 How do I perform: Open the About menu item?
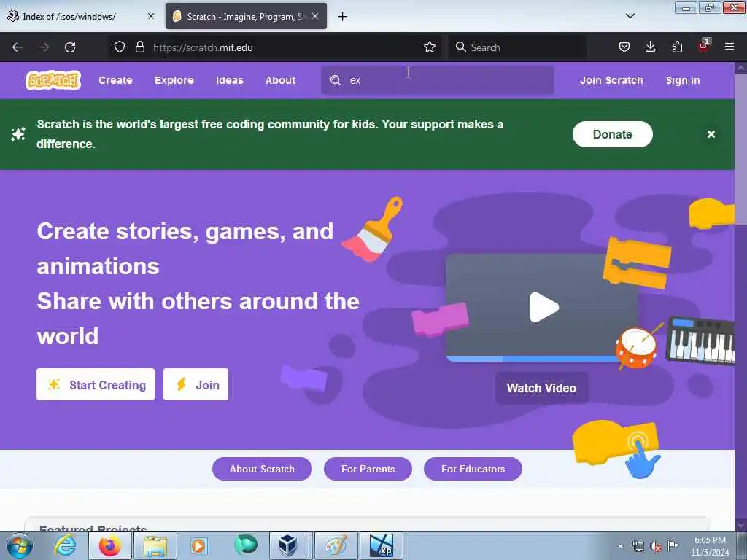coord(281,80)
